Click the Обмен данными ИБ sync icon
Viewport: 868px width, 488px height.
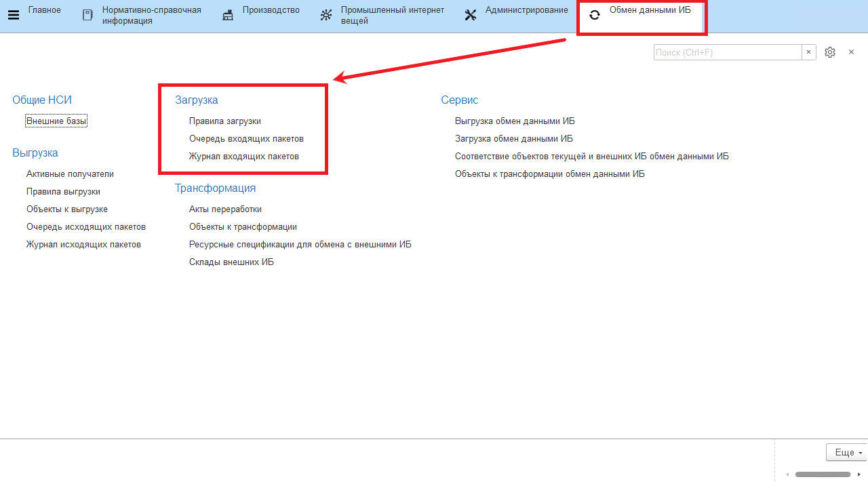coord(595,16)
